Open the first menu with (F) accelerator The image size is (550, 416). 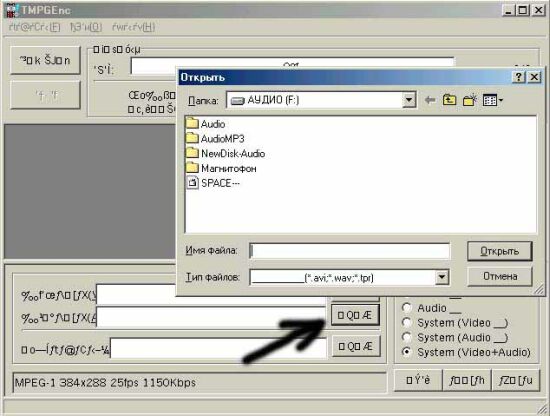pos(34,27)
